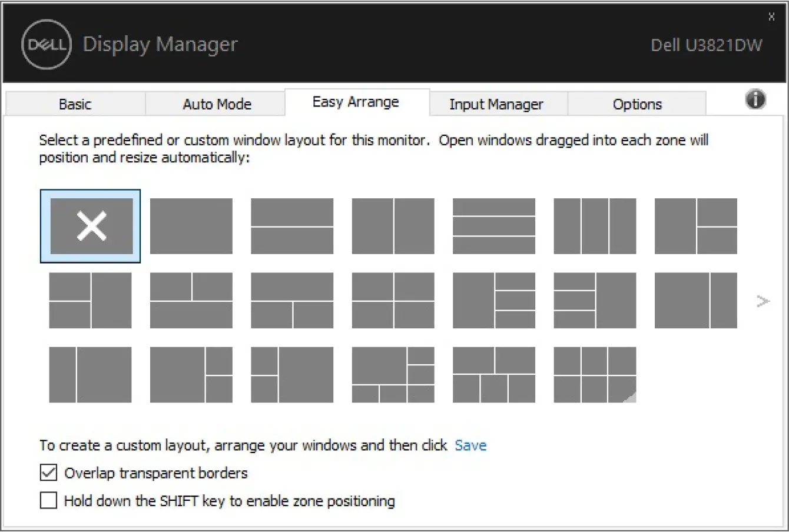Image resolution: width=789 pixels, height=532 pixels.
Task: Open the Auto Mode tab
Action: [217, 104]
